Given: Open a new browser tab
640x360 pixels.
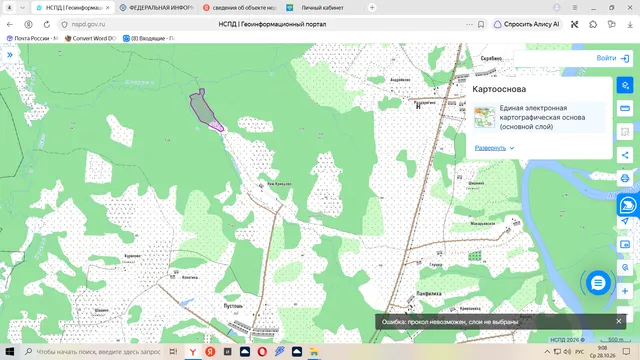Looking at the screenshot, I should (372, 8).
